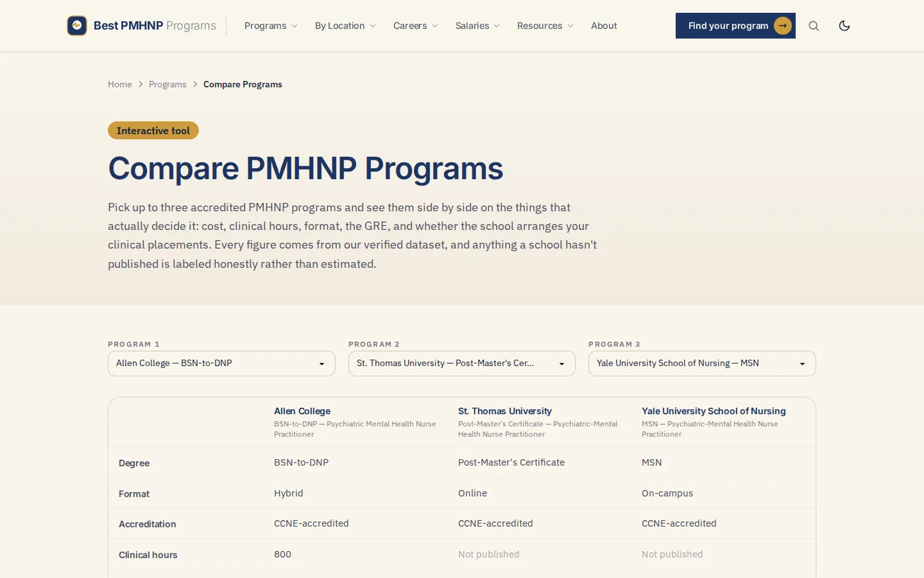Open the Program 3 dropdown showing Yale University
Screen dimensions: 924x578
pyautogui.click(x=702, y=363)
